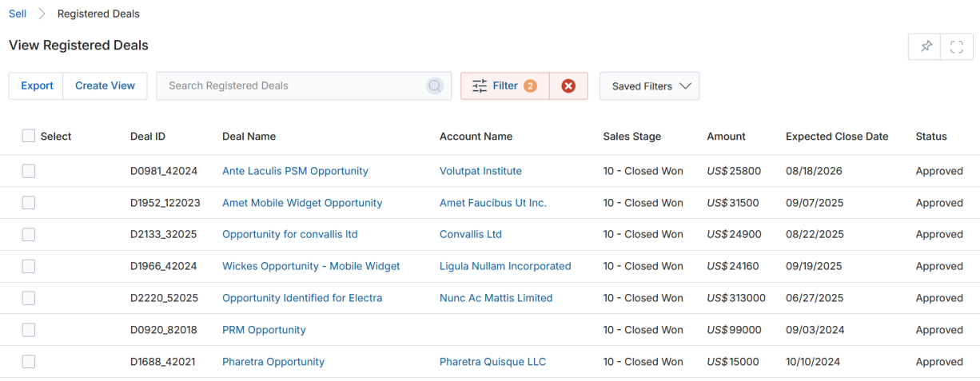
Task: Pin the Registered Deals view
Action: point(925,46)
